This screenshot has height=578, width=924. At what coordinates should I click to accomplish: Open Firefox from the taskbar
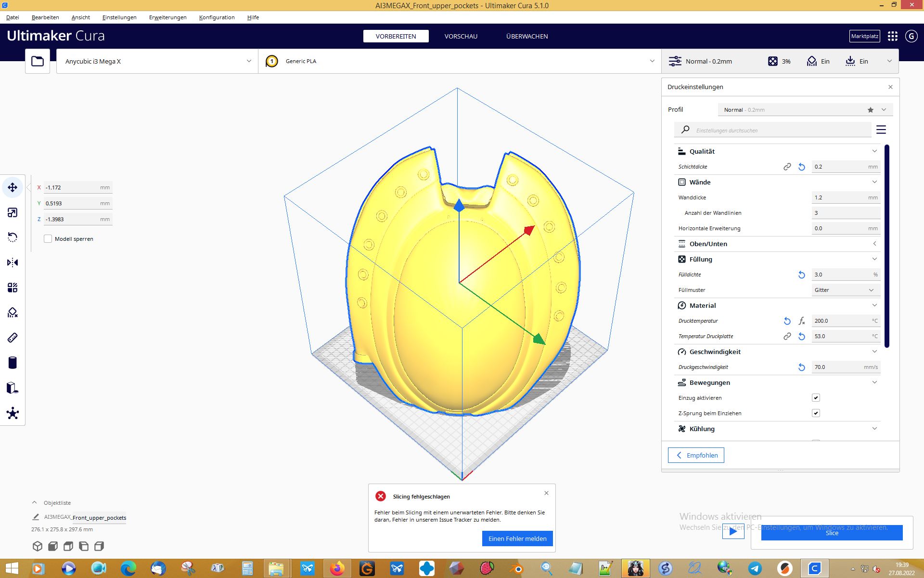pos(337,569)
